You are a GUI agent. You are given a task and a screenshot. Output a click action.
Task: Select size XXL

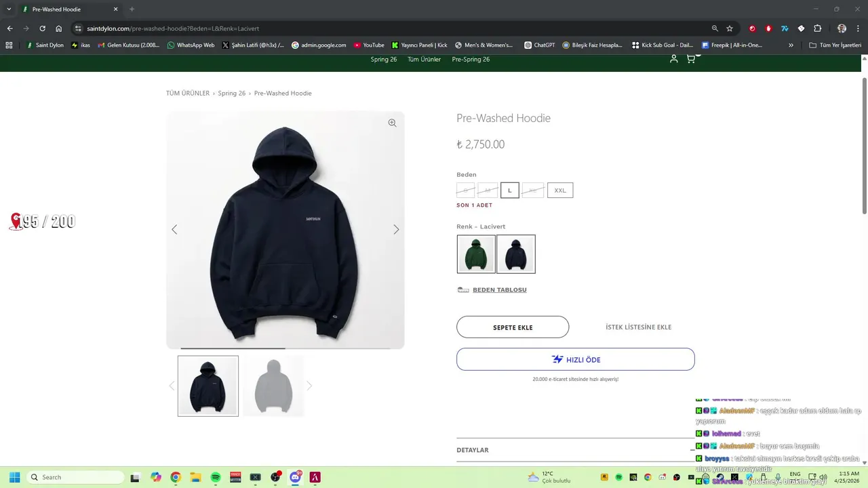(x=560, y=190)
